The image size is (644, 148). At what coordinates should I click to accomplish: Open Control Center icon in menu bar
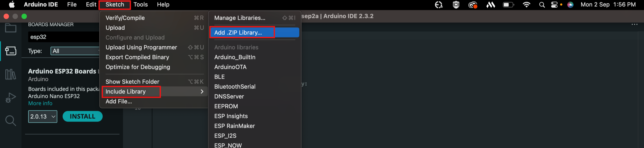[x=554, y=5]
